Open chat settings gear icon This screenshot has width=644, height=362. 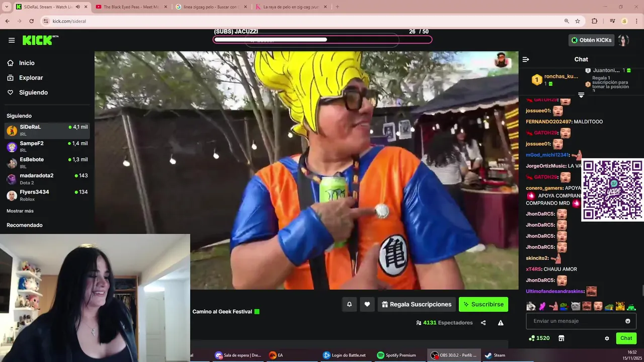[607, 338]
